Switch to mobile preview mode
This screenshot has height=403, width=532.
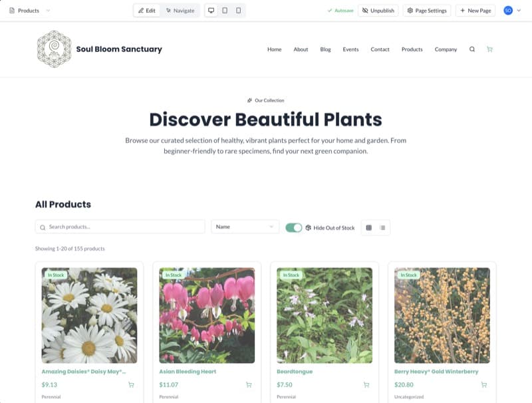tap(239, 11)
